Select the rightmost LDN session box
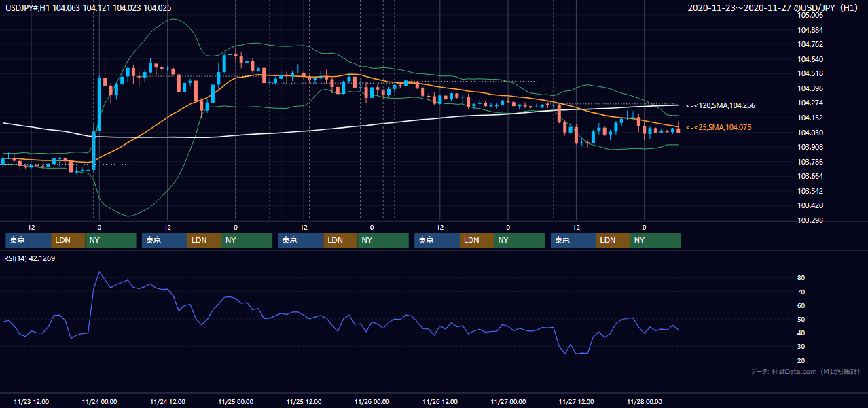The width and height of the screenshot is (868, 408). click(x=613, y=240)
